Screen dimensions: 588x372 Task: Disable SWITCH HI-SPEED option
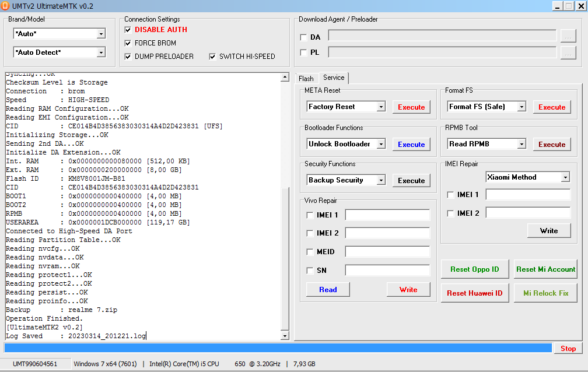(x=212, y=57)
